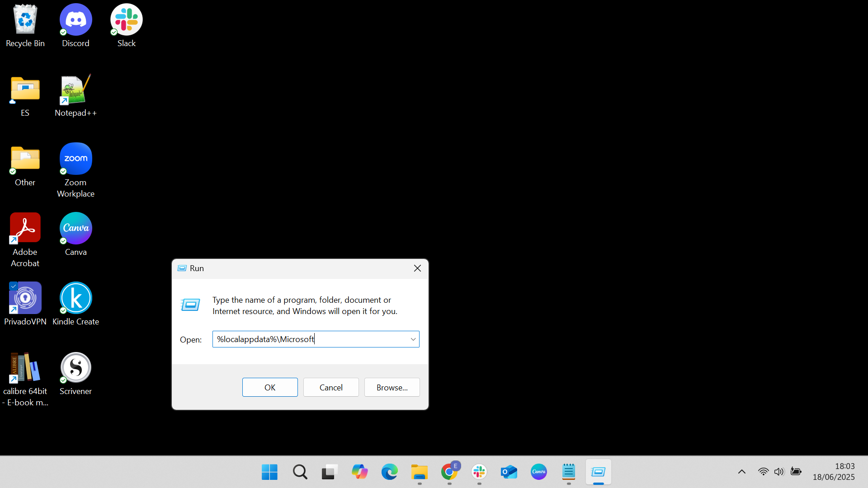The height and width of the screenshot is (488, 868).
Task: Launch Zoom Workplace from desktop
Action: 75,171
